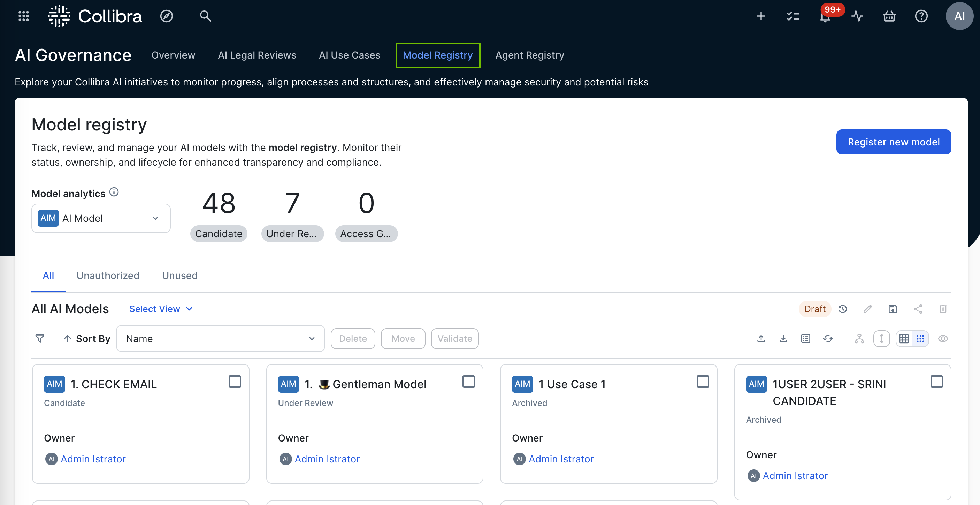Open the AI Legal Reviews tab
This screenshot has width=980, height=505.
tap(257, 55)
